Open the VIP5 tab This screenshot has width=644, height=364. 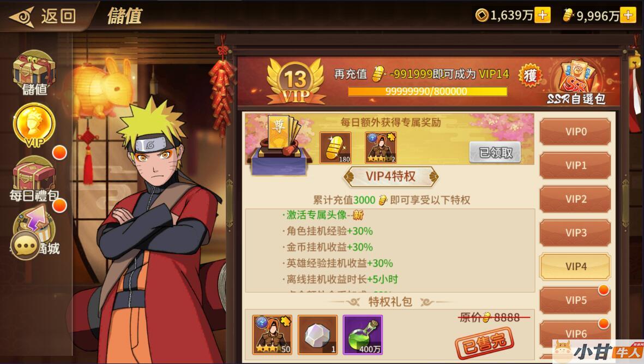575,300
